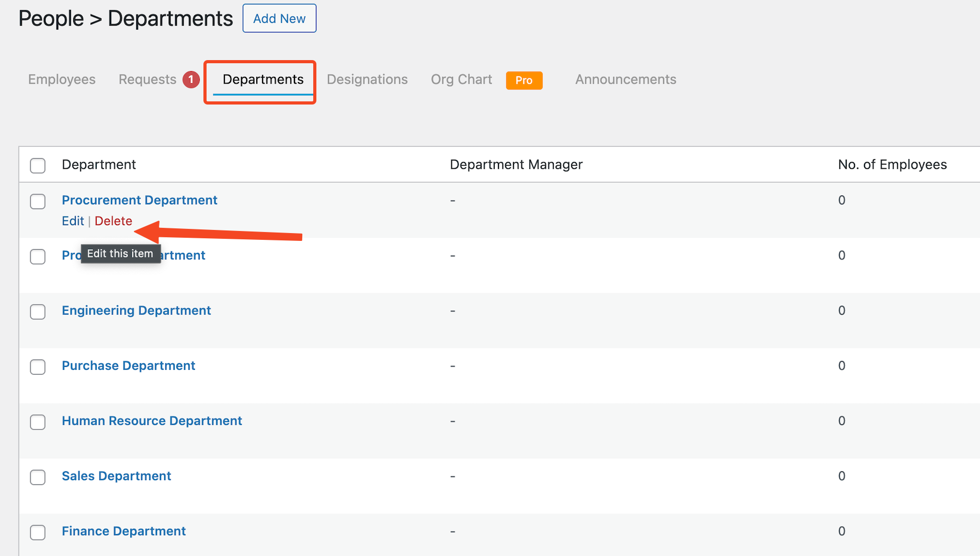Select the Departments tab
The image size is (980, 556).
[263, 79]
